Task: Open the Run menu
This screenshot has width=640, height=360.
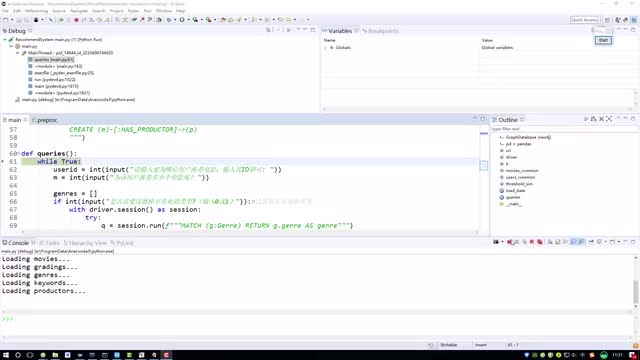Action: [x=148, y=11]
